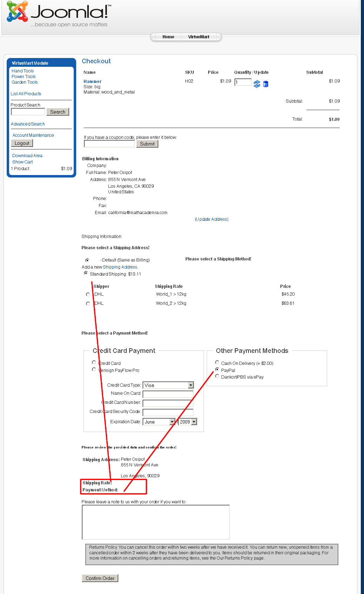Select Cash On Delivery radio button
The height and width of the screenshot is (594, 364).
[x=217, y=362]
